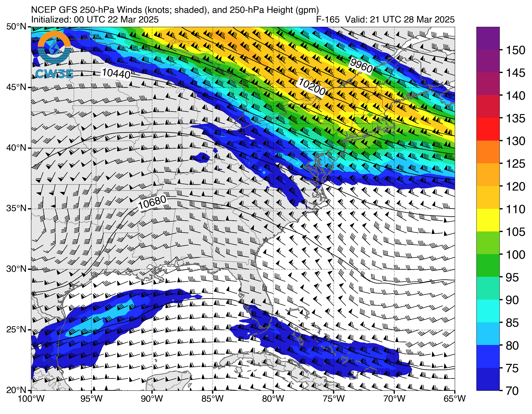Click the colorbar tick label 95
Viewport: 532px width, 414px height.
click(512, 277)
